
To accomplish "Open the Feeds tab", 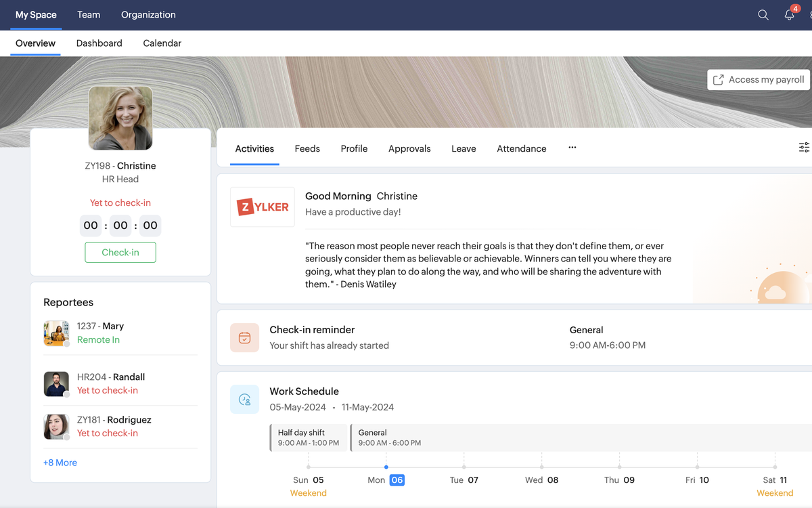I will (x=307, y=148).
